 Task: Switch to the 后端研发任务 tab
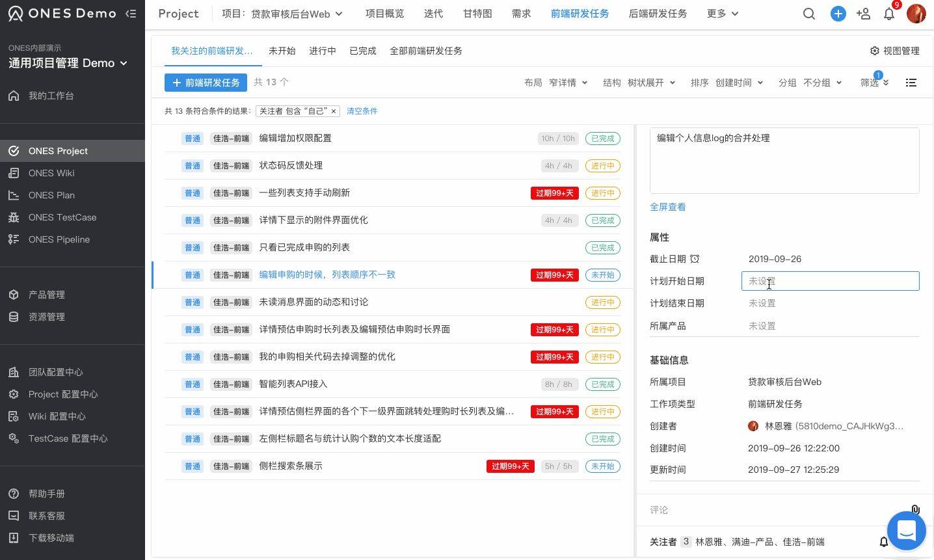click(658, 14)
